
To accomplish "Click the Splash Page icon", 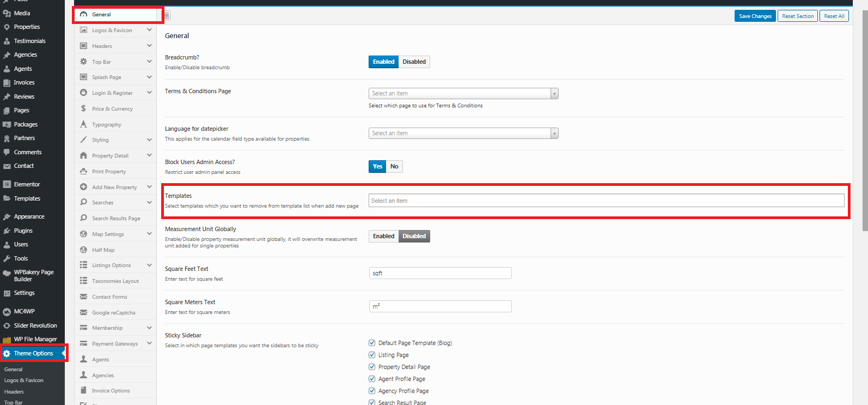I will click(83, 77).
